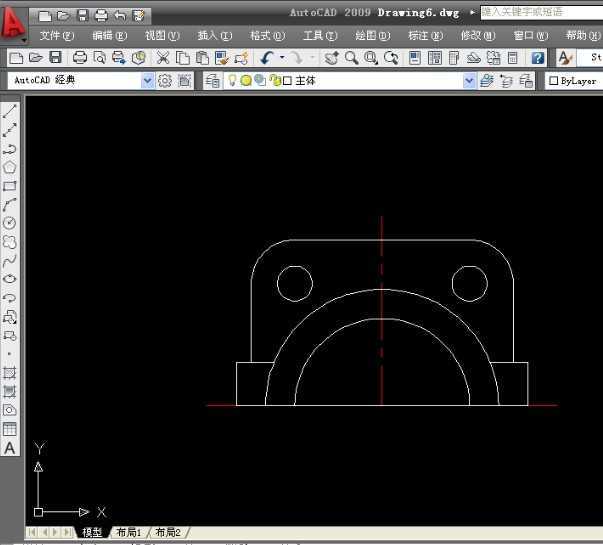Click the Match Properties brush icon
The image size is (603, 545).
tap(222, 58)
